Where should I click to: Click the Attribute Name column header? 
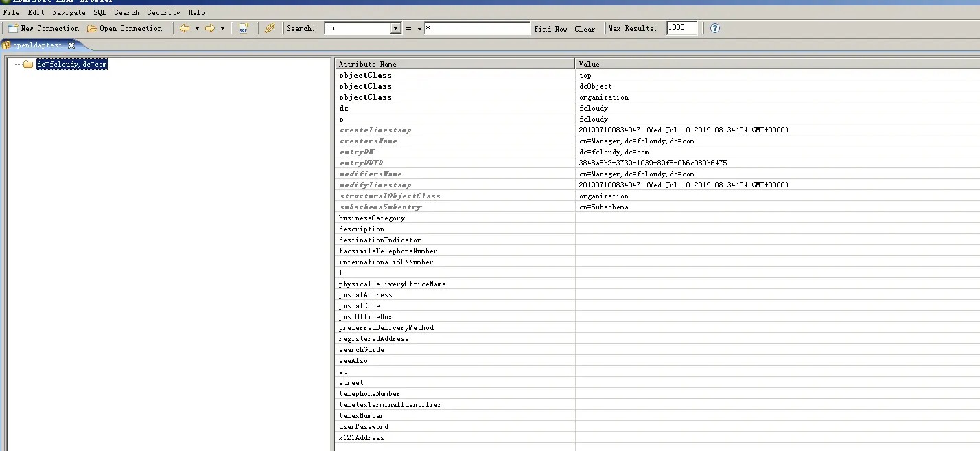point(367,64)
